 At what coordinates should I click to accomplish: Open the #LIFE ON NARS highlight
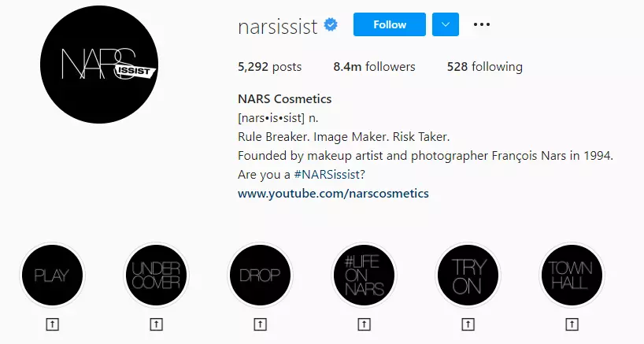point(364,276)
